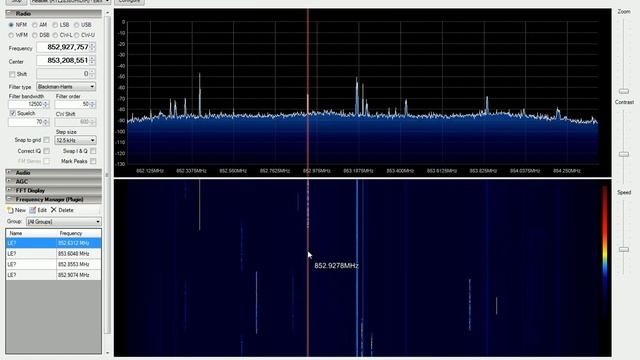The height and width of the screenshot is (360, 640).
Task: Click the Speed slider thumb
Action: [x=624, y=249]
